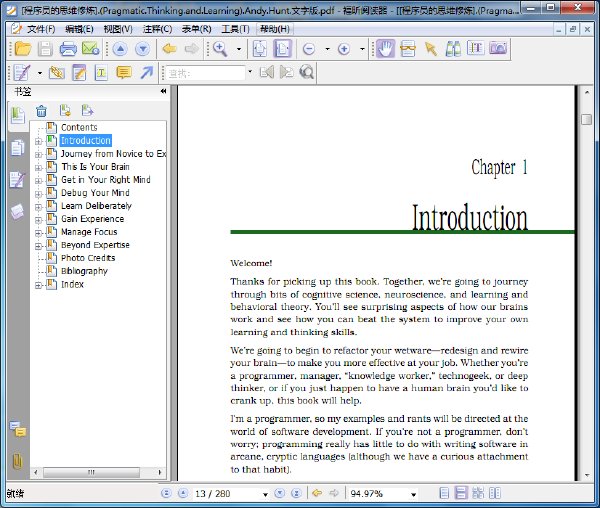Expand the Beyond Expertise bookmark node
The width and height of the screenshot is (600, 508).
point(38,246)
